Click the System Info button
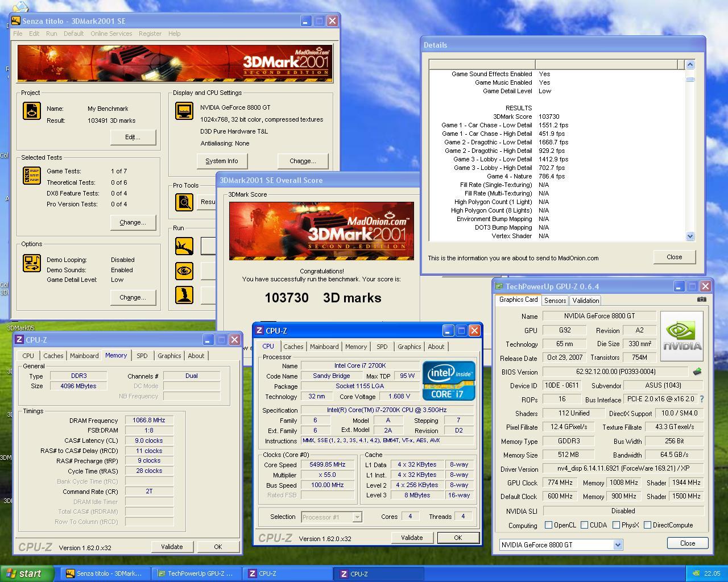Viewport: 728px width, 582px height. pyautogui.click(x=222, y=161)
